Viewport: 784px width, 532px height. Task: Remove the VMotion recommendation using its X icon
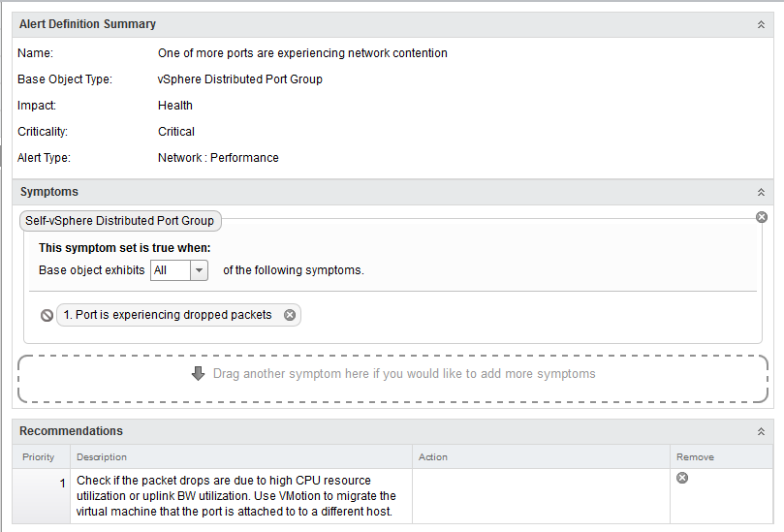pyautogui.click(x=682, y=479)
